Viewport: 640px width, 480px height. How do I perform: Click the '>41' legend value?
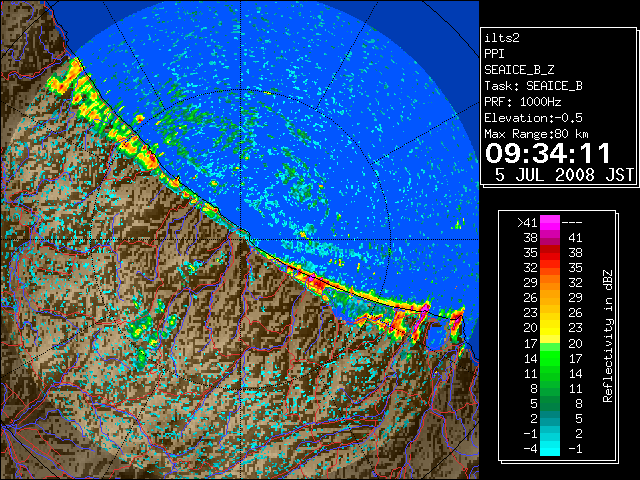tap(527, 222)
